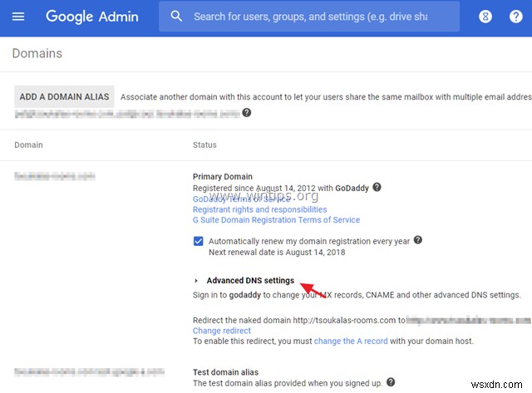
Task: Click Next renewal date is August 14, 2018
Action: 277,253
